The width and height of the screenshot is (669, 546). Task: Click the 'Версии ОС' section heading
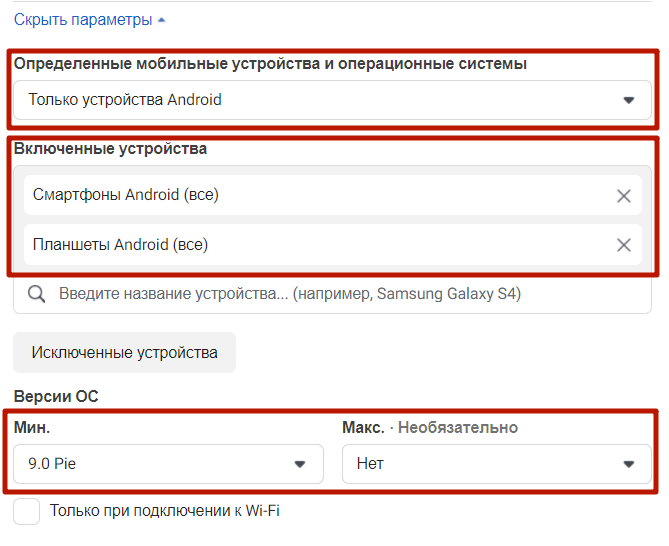pos(56,396)
